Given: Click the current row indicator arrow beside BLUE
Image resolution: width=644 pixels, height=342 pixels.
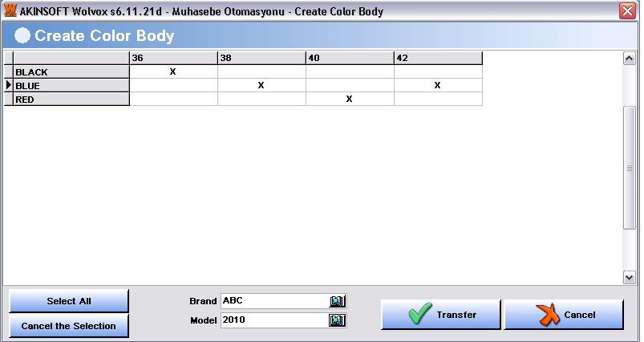Looking at the screenshot, I should pyautogui.click(x=9, y=85).
